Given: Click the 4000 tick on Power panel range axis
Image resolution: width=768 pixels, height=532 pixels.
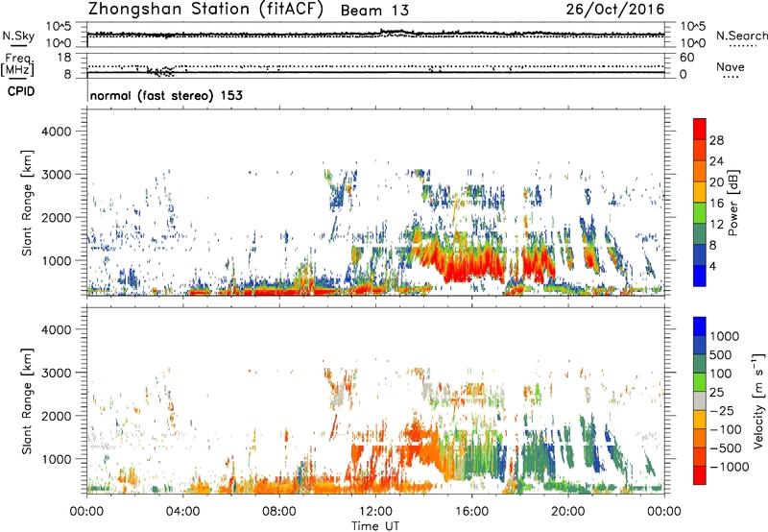Looking at the screenshot, I should (56, 132).
